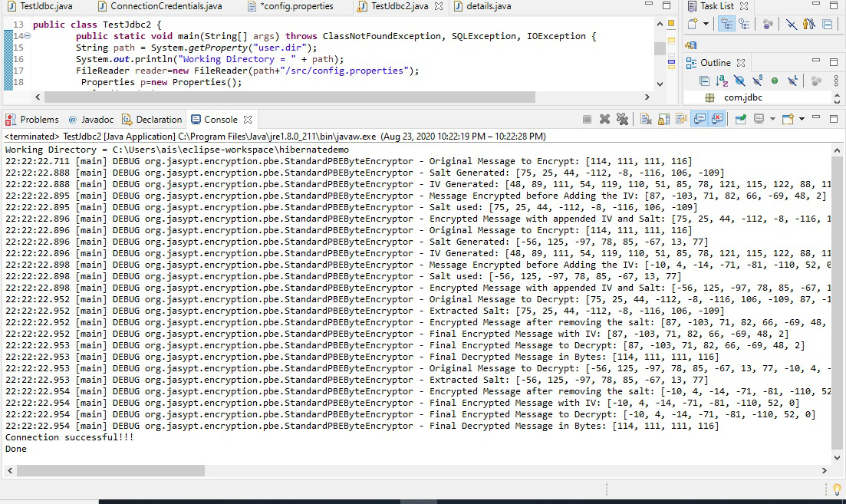Open Display Selected Console dropdown arrow
This screenshot has width=846, height=504.
772,119
